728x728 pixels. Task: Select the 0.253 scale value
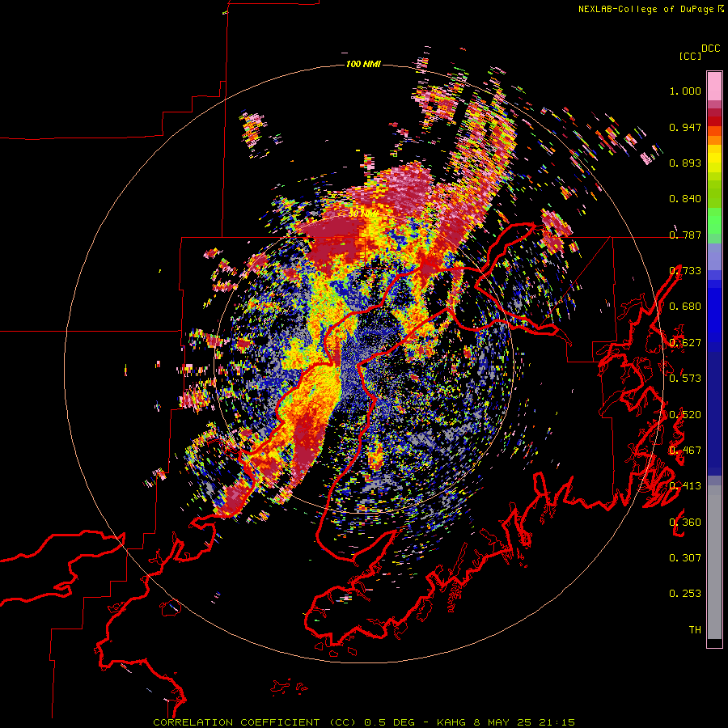pyautogui.click(x=685, y=594)
